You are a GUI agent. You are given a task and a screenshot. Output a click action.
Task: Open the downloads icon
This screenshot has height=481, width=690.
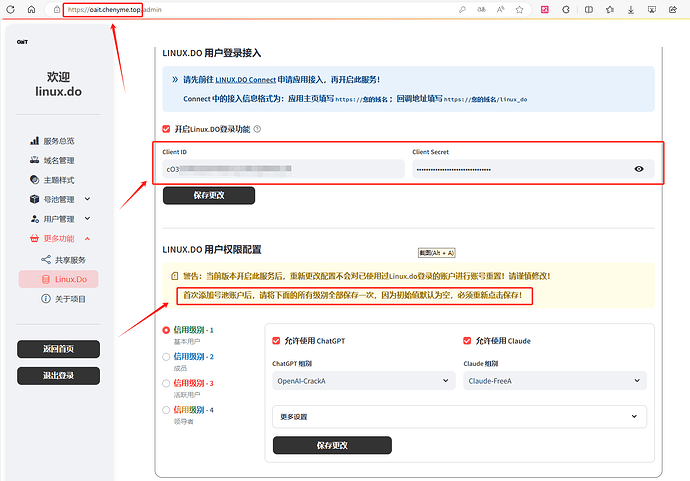(x=631, y=9)
